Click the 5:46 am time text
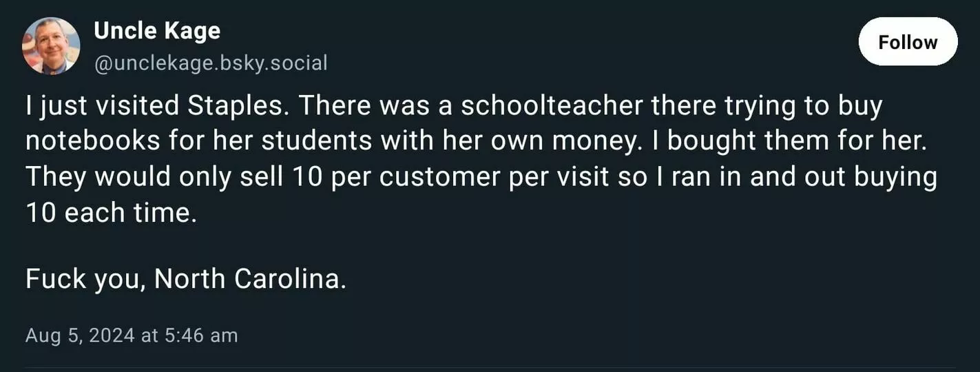The image size is (980, 372). pos(203,335)
